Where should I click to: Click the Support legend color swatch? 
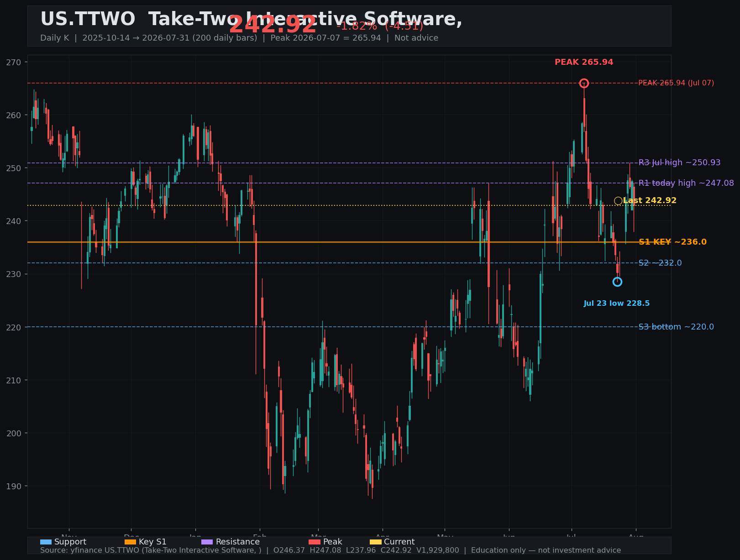tap(46, 542)
